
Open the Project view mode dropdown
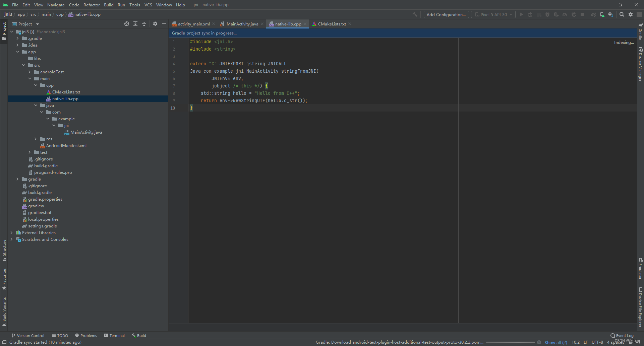click(x=25, y=24)
